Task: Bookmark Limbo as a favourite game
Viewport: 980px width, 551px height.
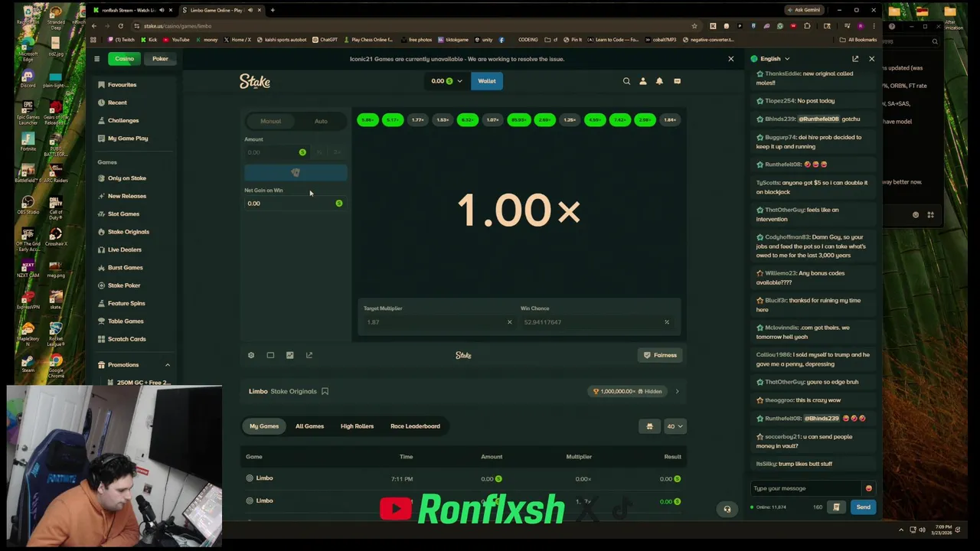Action: coord(325,391)
